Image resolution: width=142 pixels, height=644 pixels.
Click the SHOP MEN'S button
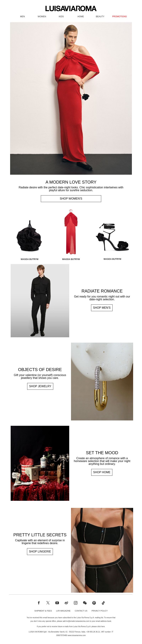pyautogui.click(x=102, y=307)
